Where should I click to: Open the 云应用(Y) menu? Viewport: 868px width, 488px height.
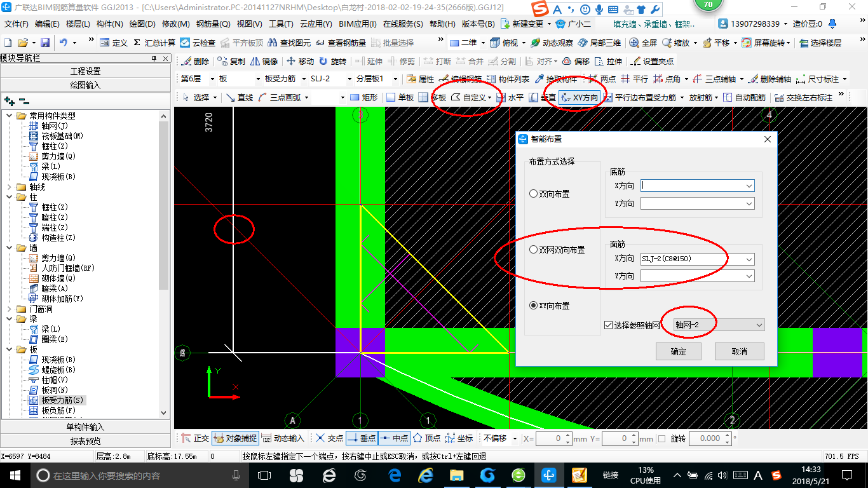click(316, 24)
